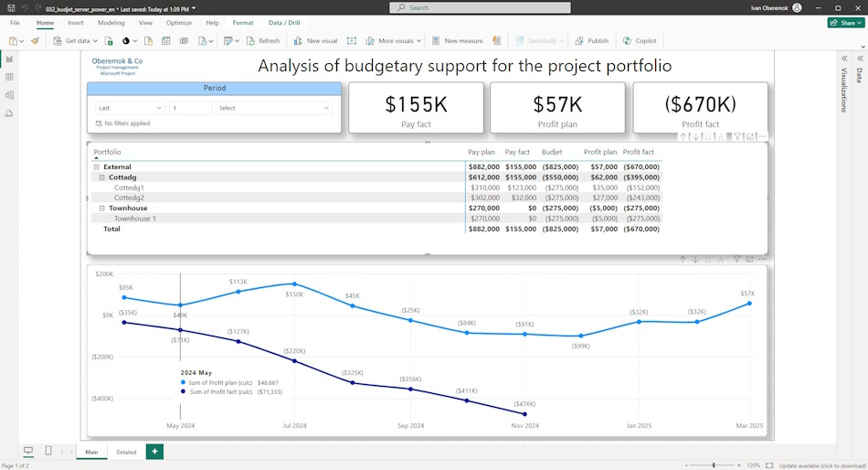Click the Transform data icon
This screenshot has height=470, width=868.
[228, 40]
